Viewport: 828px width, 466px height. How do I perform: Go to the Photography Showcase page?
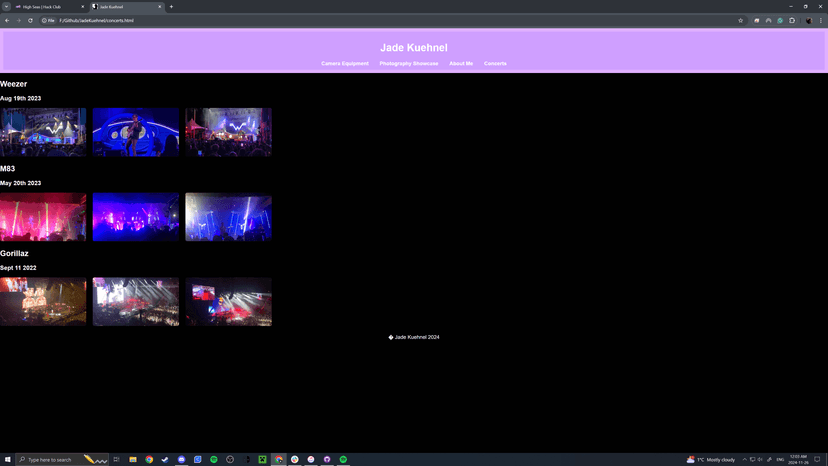point(409,63)
